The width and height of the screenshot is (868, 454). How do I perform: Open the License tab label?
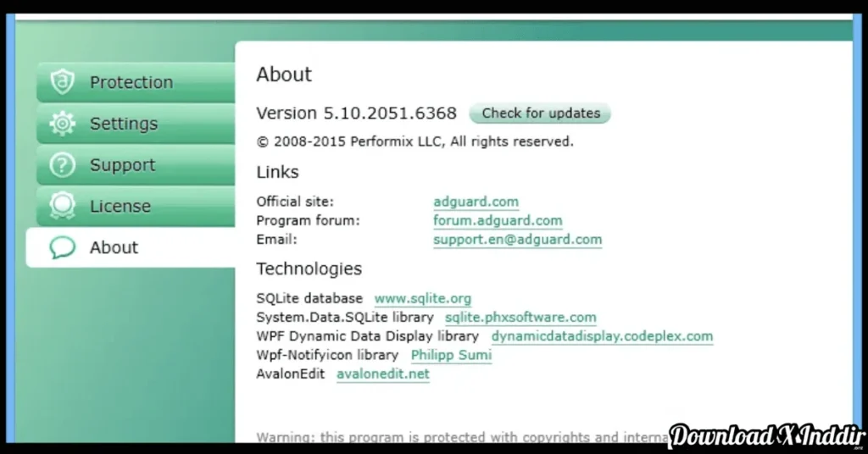[120, 207]
